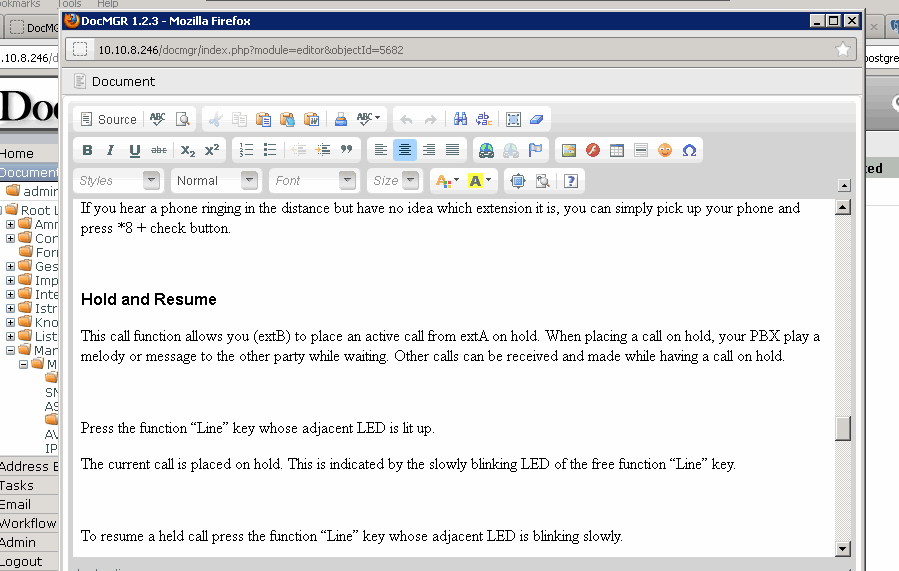Viewport: 899px width, 571px height.
Task: Open Find with binoculars icon
Action: [x=460, y=119]
